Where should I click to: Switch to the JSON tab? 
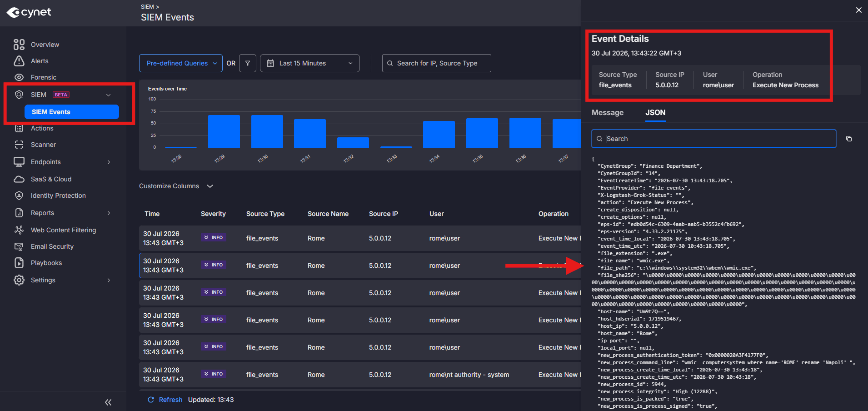pyautogui.click(x=655, y=113)
